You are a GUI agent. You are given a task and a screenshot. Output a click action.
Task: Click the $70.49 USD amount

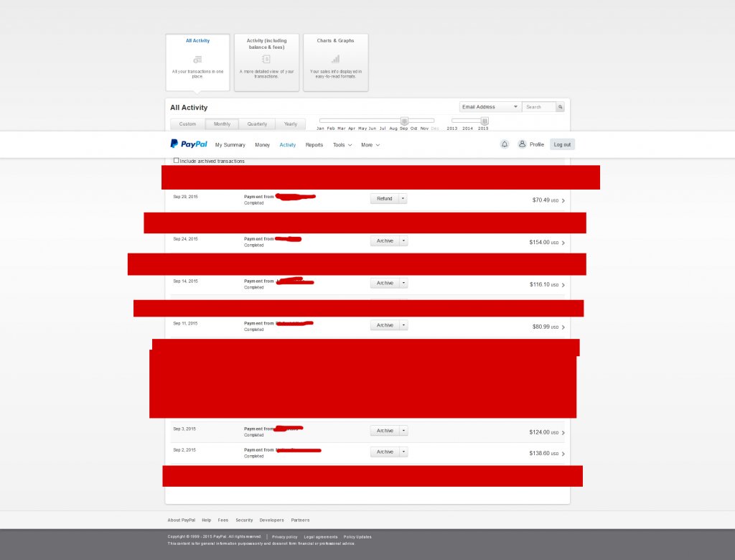click(x=546, y=200)
